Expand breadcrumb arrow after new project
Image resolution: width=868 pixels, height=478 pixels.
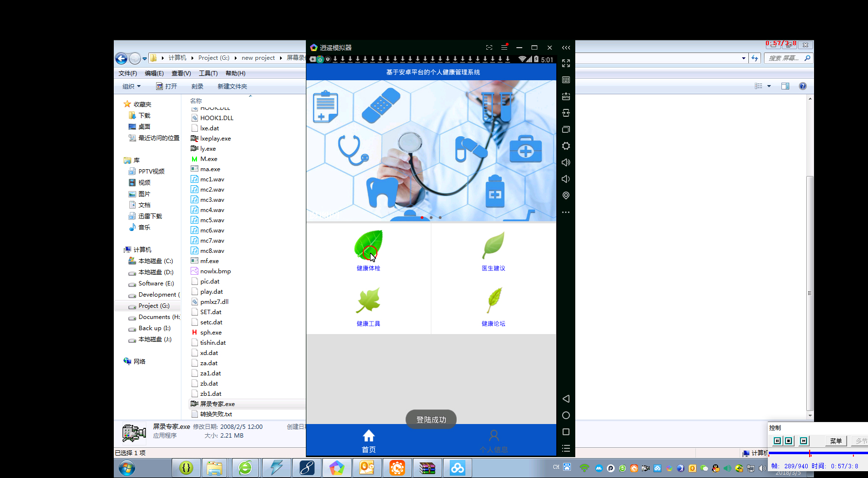pos(281,58)
